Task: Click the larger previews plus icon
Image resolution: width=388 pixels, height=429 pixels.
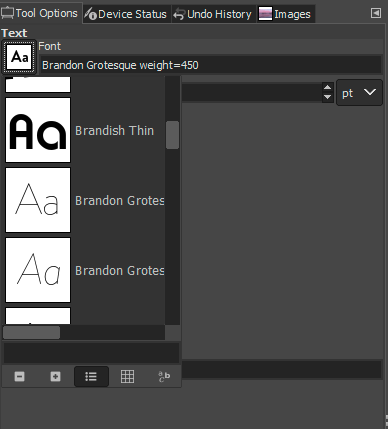Action: (55, 377)
